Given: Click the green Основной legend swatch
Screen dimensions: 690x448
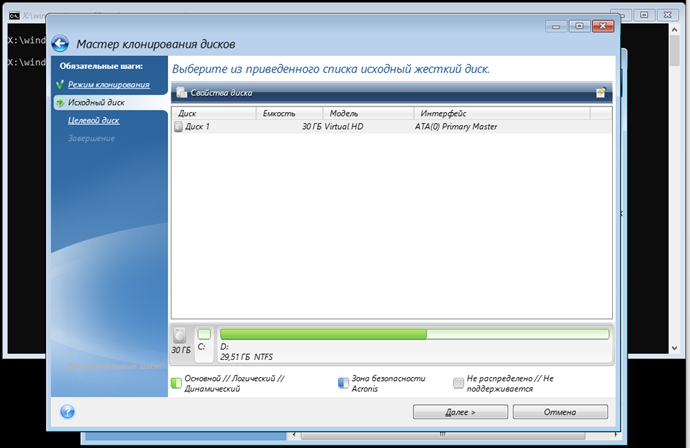Looking at the screenshot, I should point(175,382).
